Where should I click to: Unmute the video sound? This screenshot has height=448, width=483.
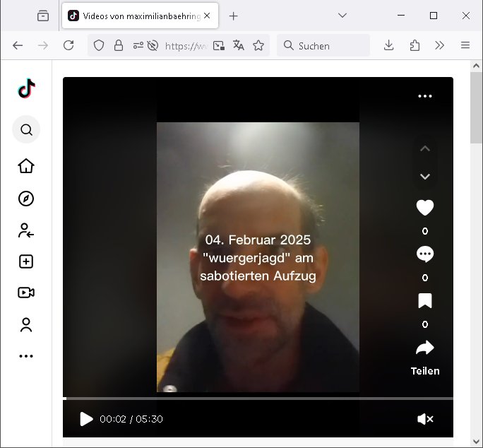pos(425,419)
